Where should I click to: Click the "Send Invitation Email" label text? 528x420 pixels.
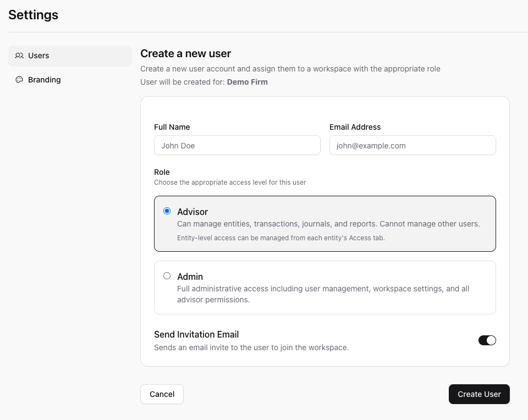point(196,334)
